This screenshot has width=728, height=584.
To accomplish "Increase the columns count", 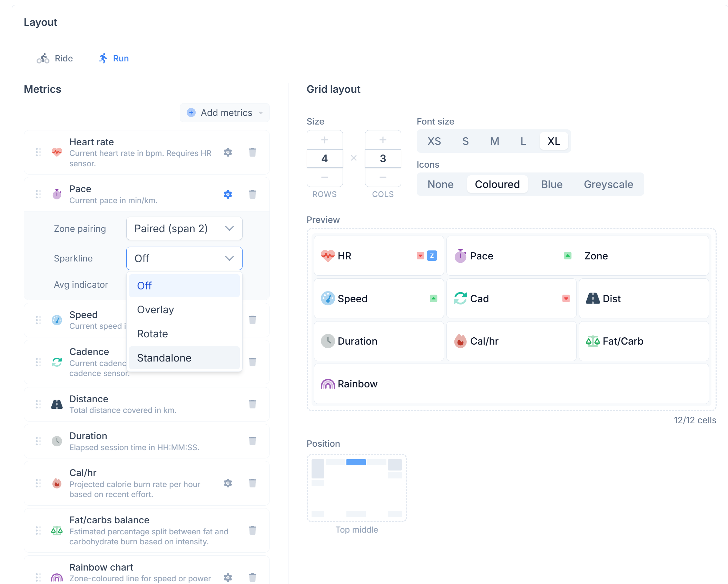I will click(383, 140).
